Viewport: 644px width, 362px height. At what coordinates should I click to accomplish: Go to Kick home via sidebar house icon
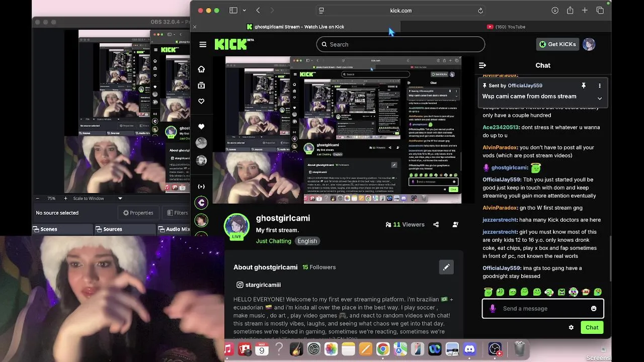tap(201, 69)
